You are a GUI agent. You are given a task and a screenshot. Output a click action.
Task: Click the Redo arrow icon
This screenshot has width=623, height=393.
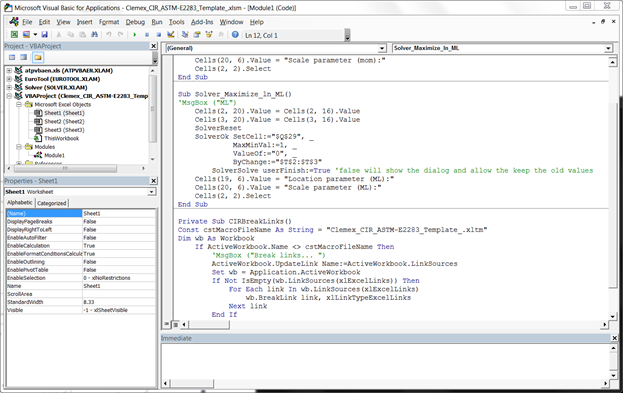[x=120, y=35]
